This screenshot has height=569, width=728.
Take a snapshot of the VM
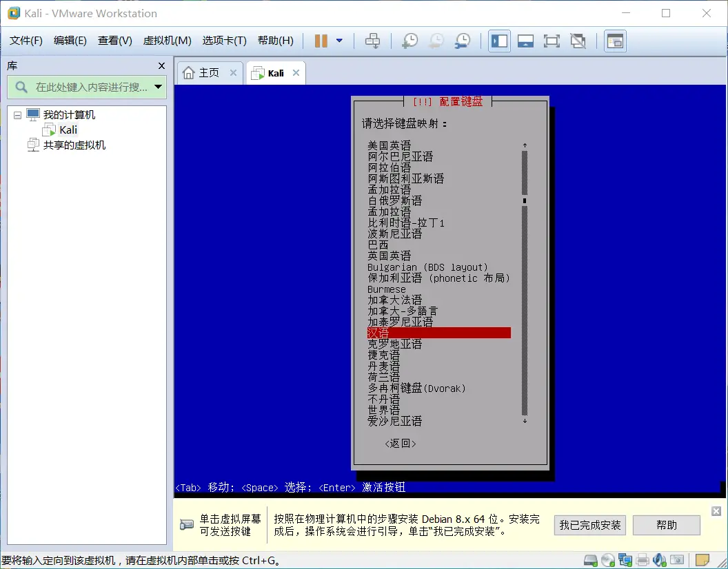[x=410, y=41]
